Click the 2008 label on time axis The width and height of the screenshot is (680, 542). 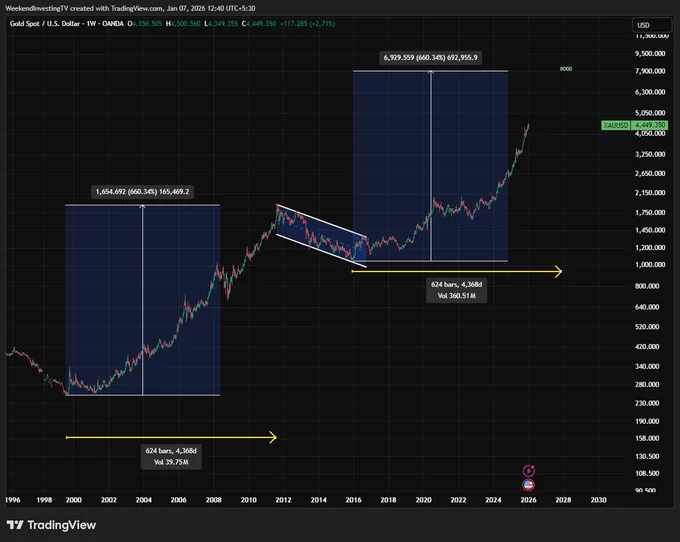pos(213,500)
